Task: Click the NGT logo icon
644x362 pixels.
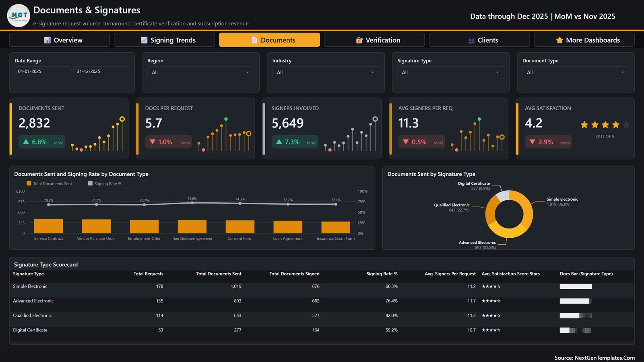Action: click(x=19, y=16)
